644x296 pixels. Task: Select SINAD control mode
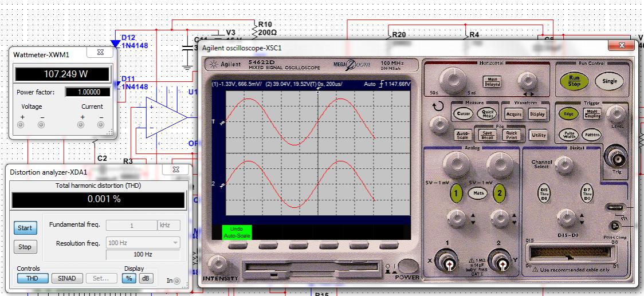coord(67,278)
